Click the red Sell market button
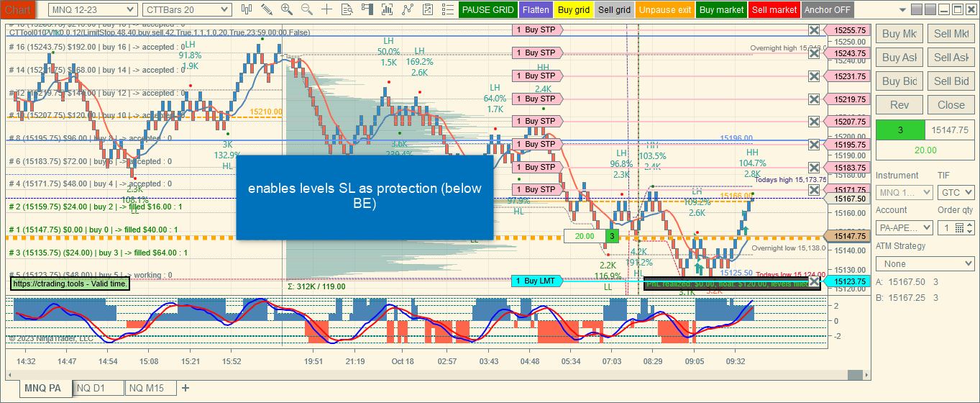Viewport: 980px width, 403px height. pyautogui.click(x=774, y=10)
